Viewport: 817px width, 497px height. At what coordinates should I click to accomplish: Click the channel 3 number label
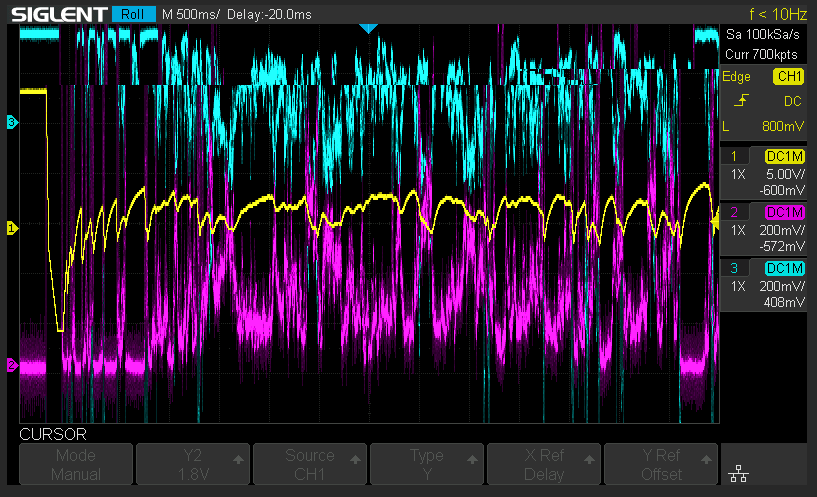tap(734, 268)
